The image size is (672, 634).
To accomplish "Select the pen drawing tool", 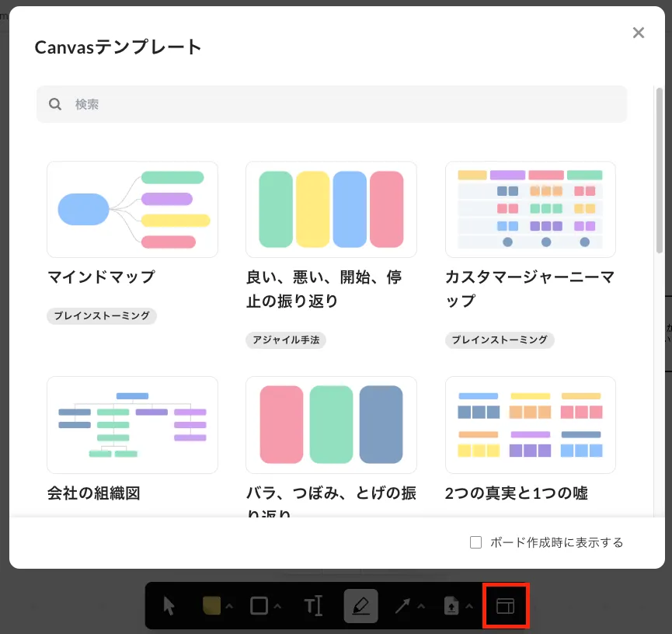I will [360, 606].
